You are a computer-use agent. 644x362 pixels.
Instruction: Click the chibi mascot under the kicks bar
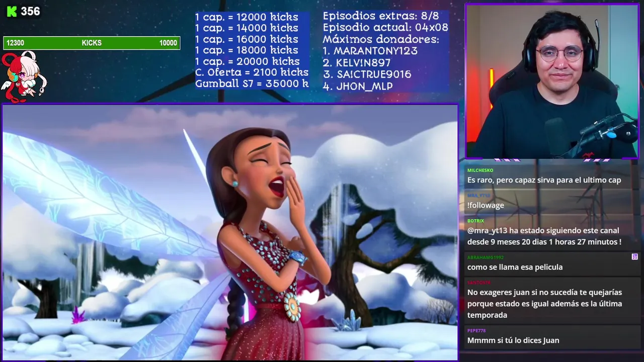click(24, 76)
